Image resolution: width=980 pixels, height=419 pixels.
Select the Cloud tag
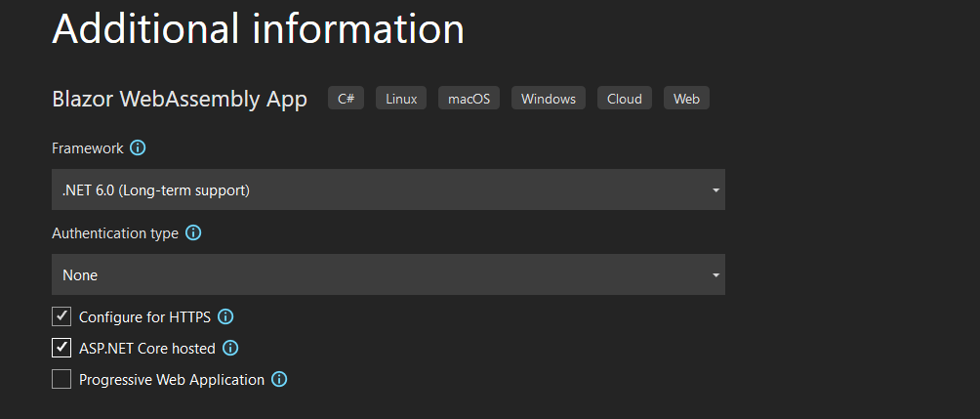[x=625, y=99]
